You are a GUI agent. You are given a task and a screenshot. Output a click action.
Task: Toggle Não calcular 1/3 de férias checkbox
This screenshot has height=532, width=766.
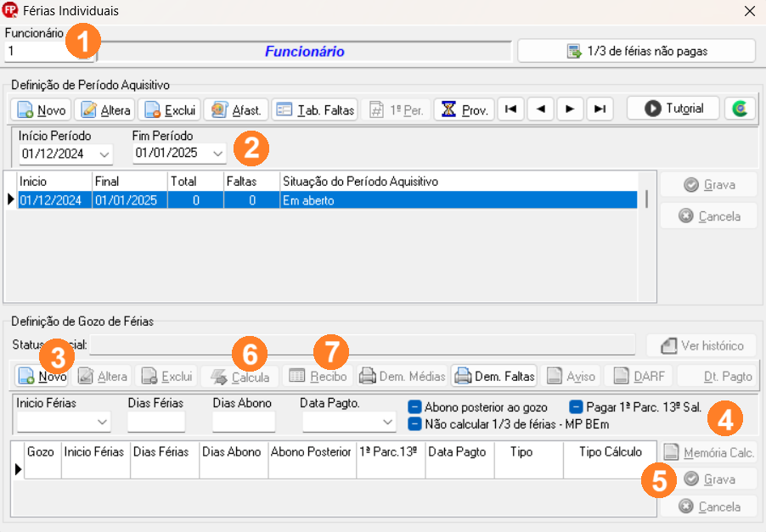[x=414, y=423]
